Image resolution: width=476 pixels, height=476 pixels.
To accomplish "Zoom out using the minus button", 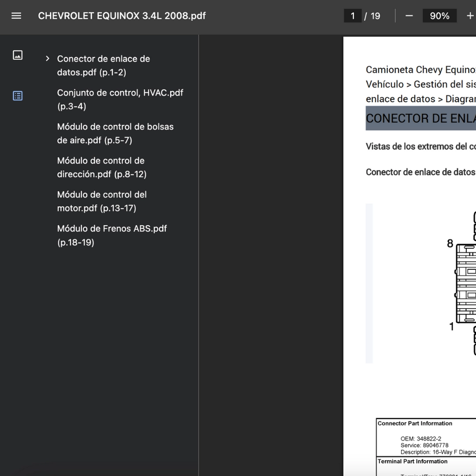I will pyautogui.click(x=409, y=16).
